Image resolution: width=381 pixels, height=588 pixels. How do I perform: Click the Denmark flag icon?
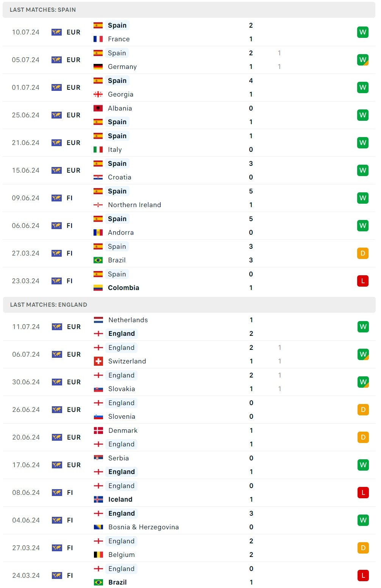tap(98, 430)
